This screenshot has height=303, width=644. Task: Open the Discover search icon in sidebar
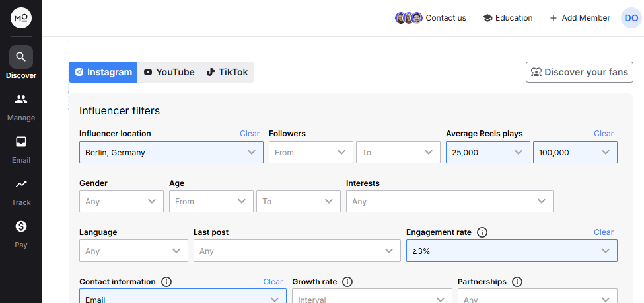[21, 57]
